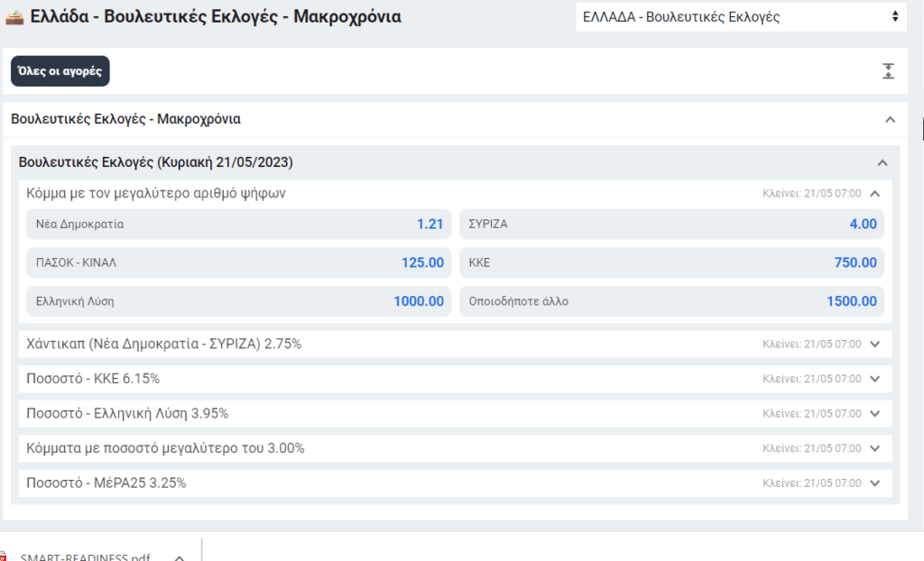Expand the Ποσοστό - ΜέΡΑ25 3.25% market

pyautogui.click(x=455, y=483)
